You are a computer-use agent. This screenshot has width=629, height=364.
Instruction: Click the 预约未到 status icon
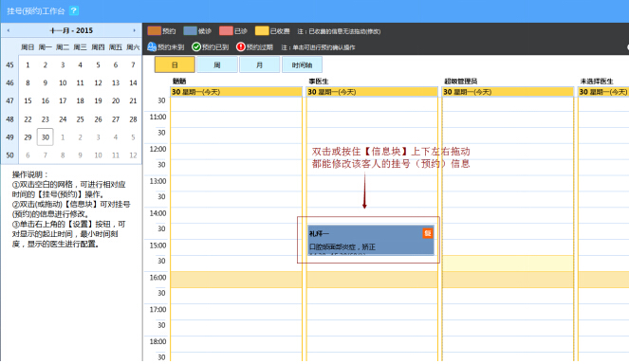[152, 46]
